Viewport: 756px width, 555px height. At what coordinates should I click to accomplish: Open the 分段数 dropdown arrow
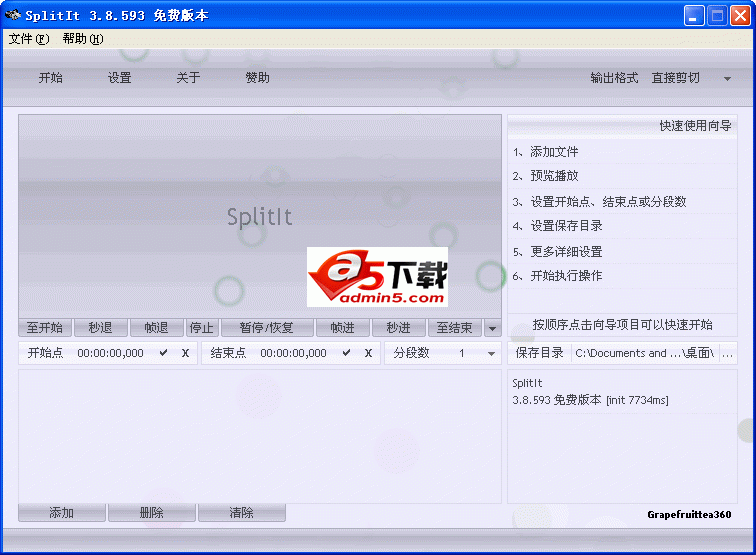491,353
